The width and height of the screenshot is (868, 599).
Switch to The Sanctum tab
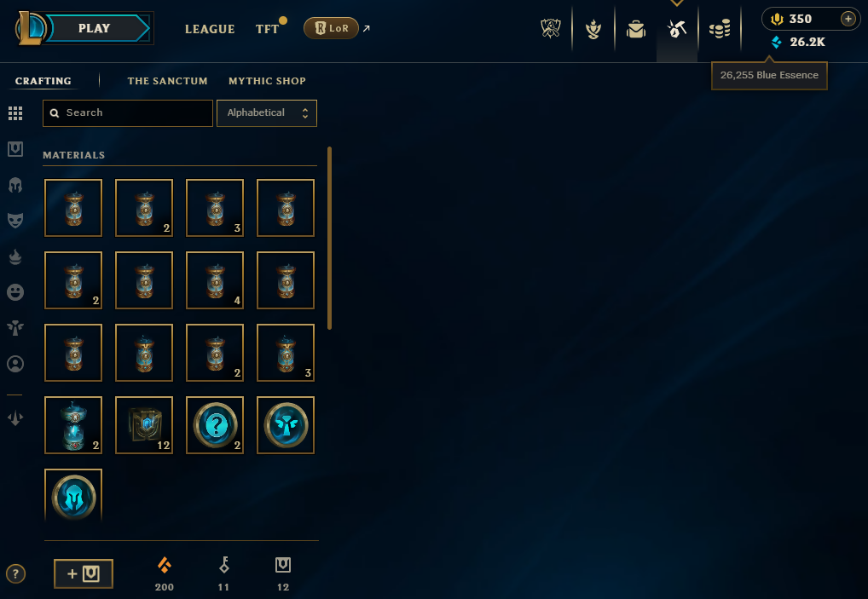167,81
